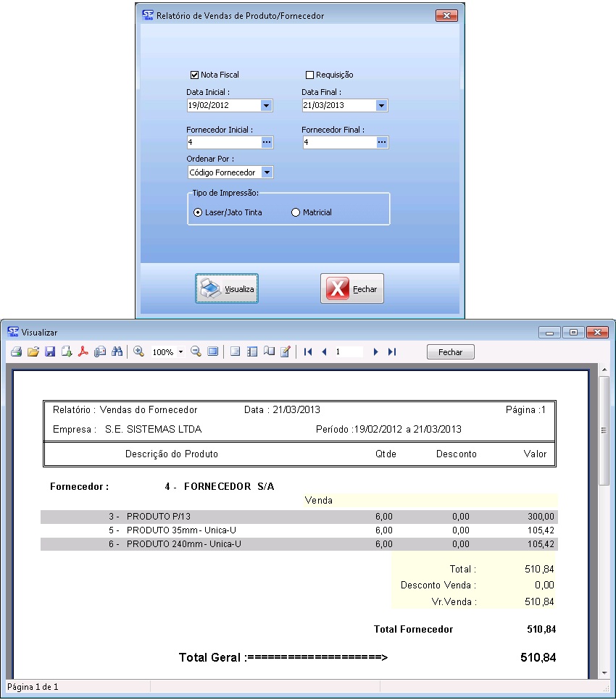The image size is (616, 700).
Task: Uncheck the Nota Fiscal checkbox
Action: 194,75
